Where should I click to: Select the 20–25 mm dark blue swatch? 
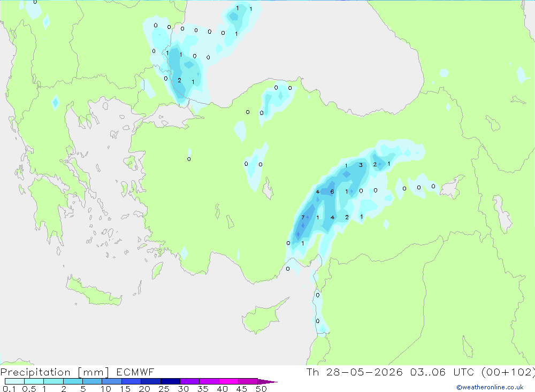tap(151, 381)
